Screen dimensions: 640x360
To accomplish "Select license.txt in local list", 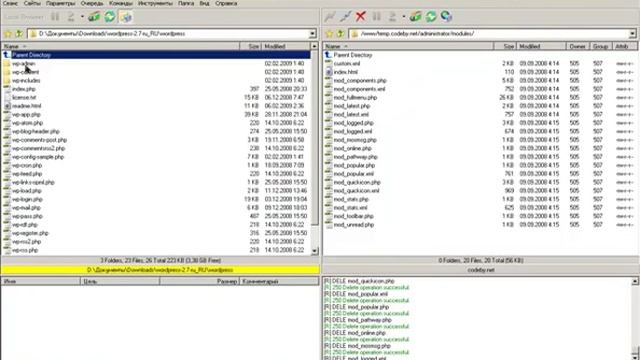I will (24, 98).
